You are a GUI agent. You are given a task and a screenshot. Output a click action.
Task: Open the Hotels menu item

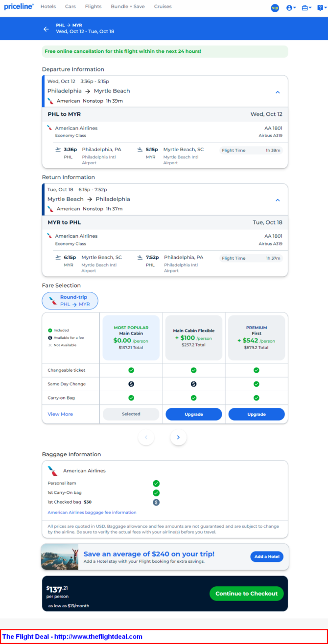coord(48,7)
